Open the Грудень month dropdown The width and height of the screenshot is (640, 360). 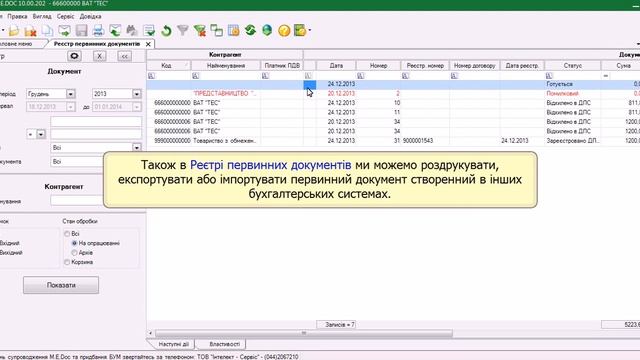(x=71, y=94)
